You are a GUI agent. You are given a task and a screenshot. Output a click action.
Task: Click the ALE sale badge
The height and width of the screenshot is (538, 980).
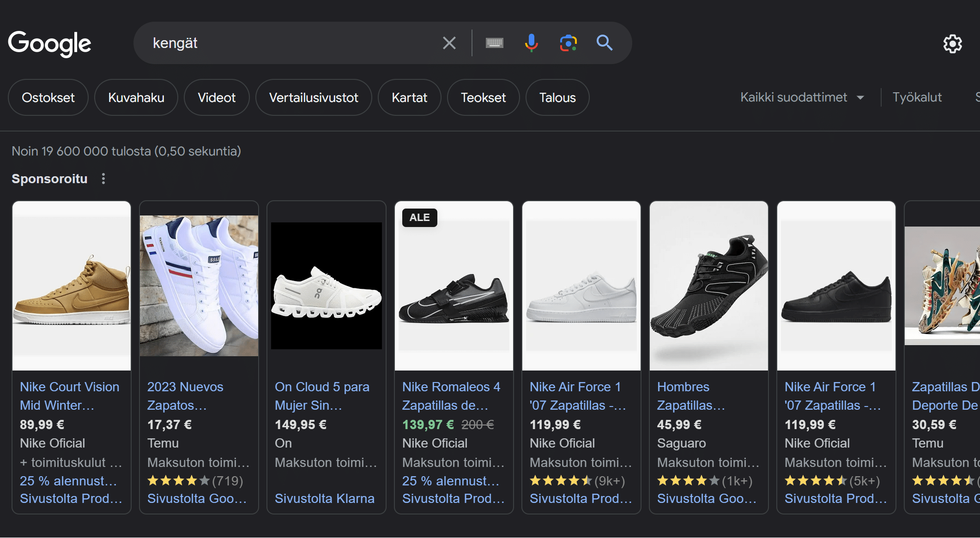pyautogui.click(x=419, y=217)
